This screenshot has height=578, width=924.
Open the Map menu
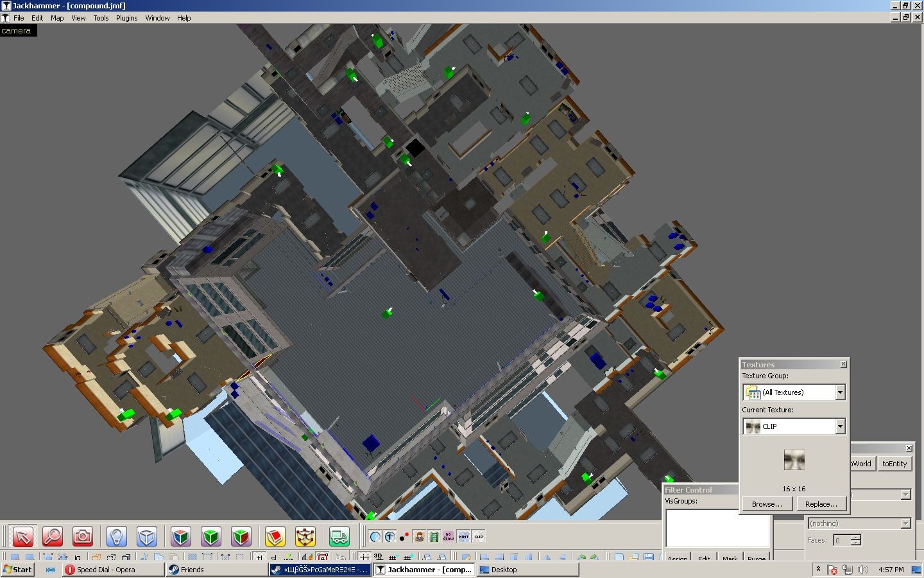pyautogui.click(x=57, y=18)
